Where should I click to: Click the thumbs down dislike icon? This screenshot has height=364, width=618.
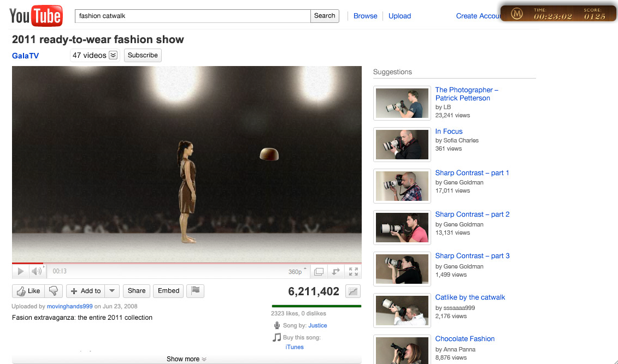click(x=54, y=291)
